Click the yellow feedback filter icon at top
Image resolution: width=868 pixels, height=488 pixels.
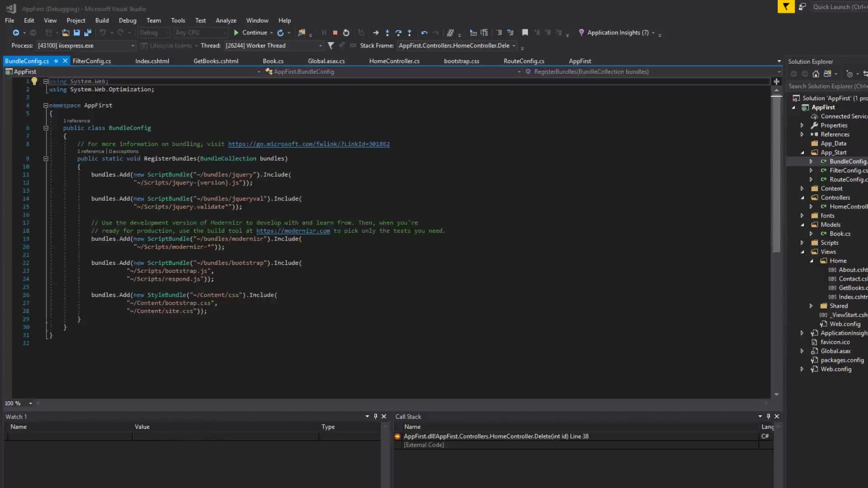point(786,7)
